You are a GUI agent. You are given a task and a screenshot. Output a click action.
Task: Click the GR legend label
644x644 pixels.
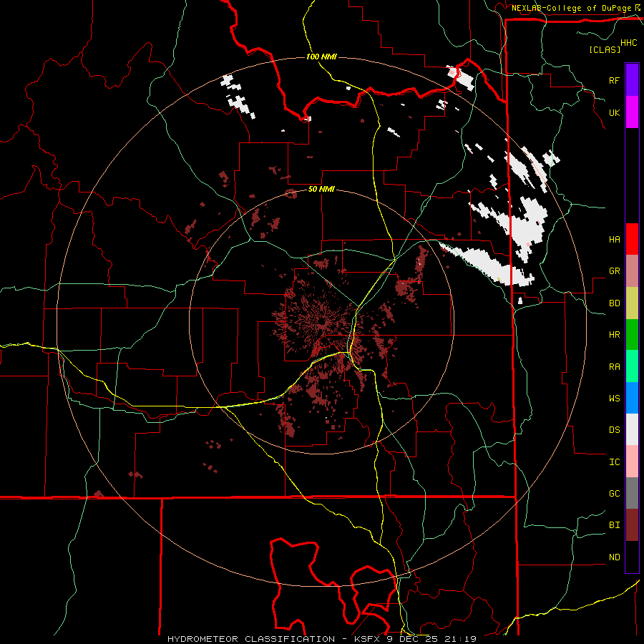(x=614, y=271)
